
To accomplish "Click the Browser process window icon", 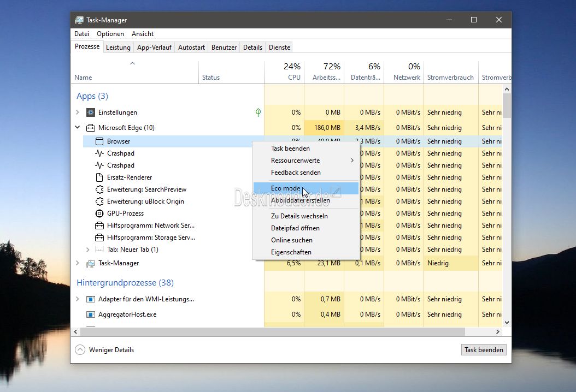I will tap(99, 141).
